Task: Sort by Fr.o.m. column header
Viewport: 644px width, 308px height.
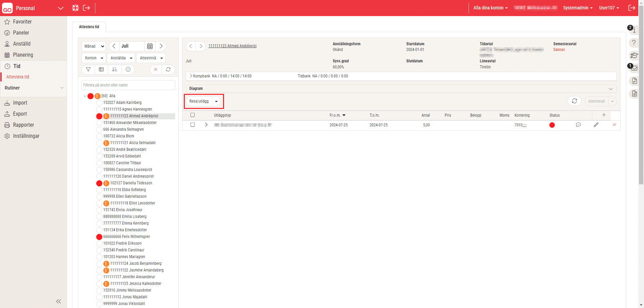Action: point(337,115)
